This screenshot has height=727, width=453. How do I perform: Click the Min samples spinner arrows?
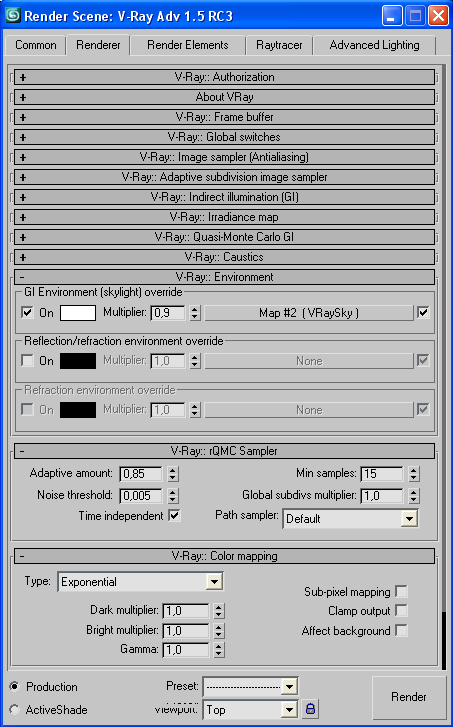pos(414,474)
